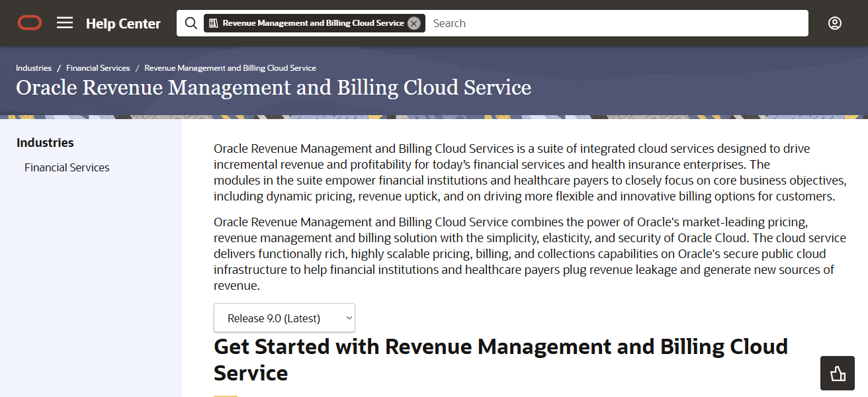Viewport: 868px width, 397px height.
Task: Click the book icon in the search filter chip
Action: click(213, 22)
